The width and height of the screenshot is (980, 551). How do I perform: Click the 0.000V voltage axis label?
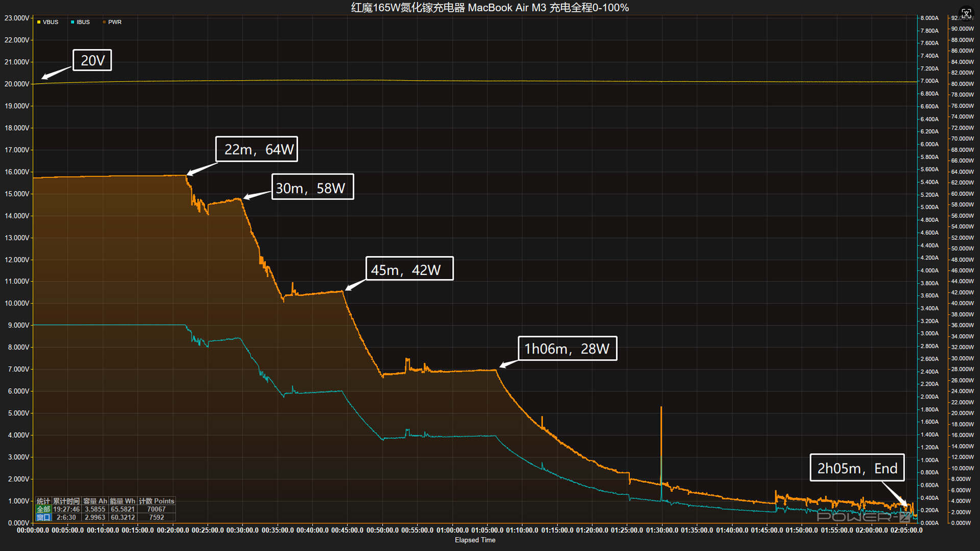[18, 523]
